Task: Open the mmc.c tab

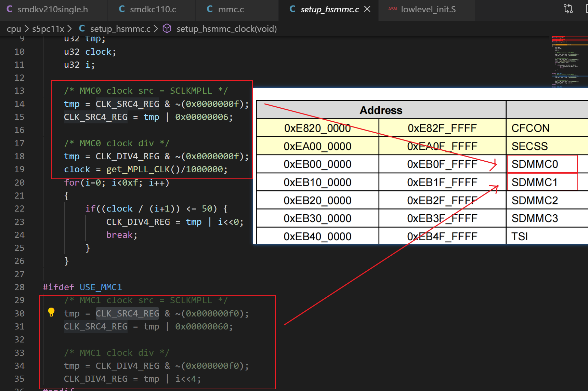Action: pyautogui.click(x=231, y=9)
